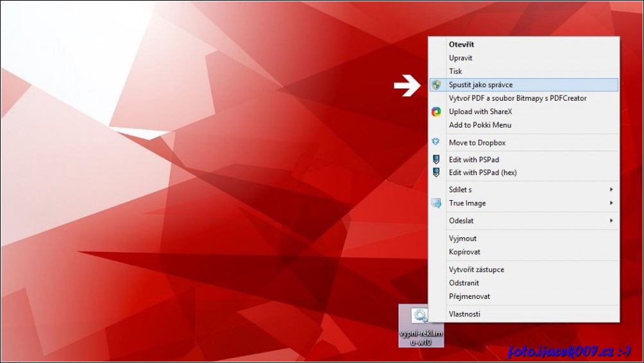Viewport: 644px width, 363px height.
Task: Click Vytvoř PDF a soubor Bitmapy s PDFCreator
Action: tap(517, 98)
